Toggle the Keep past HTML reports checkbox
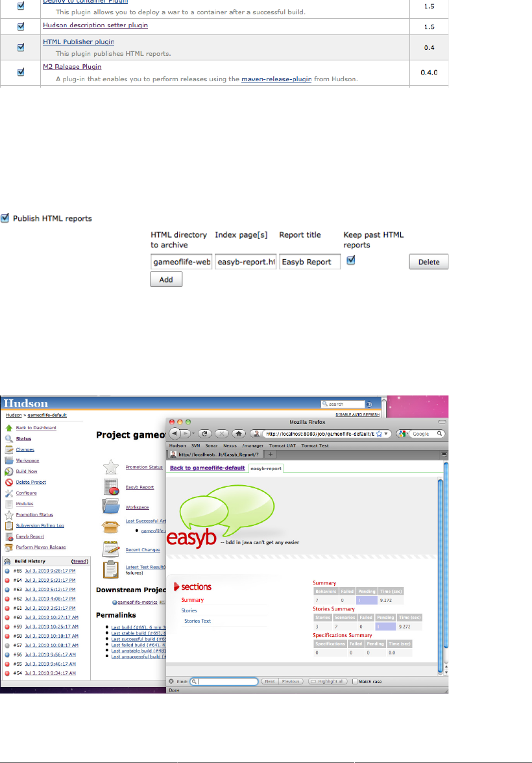Viewport: 532px width, 763px height. [x=350, y=260]
